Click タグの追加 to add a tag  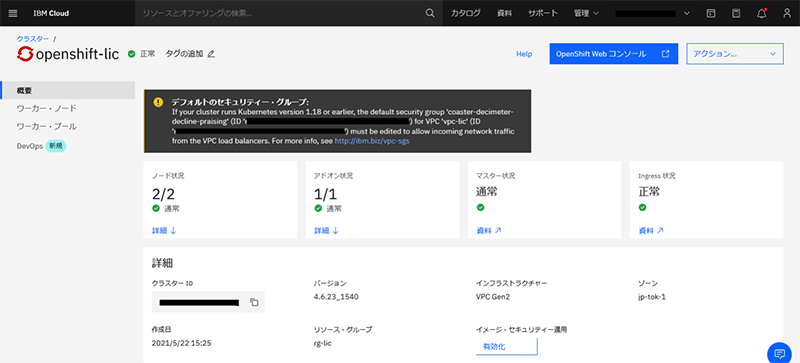184,54
